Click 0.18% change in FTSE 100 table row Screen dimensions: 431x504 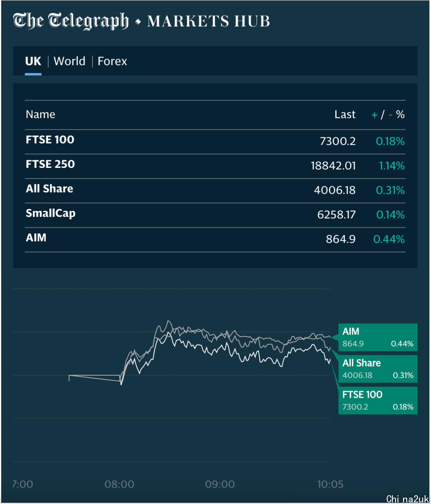pyautogui.click(x=390, y=141)
